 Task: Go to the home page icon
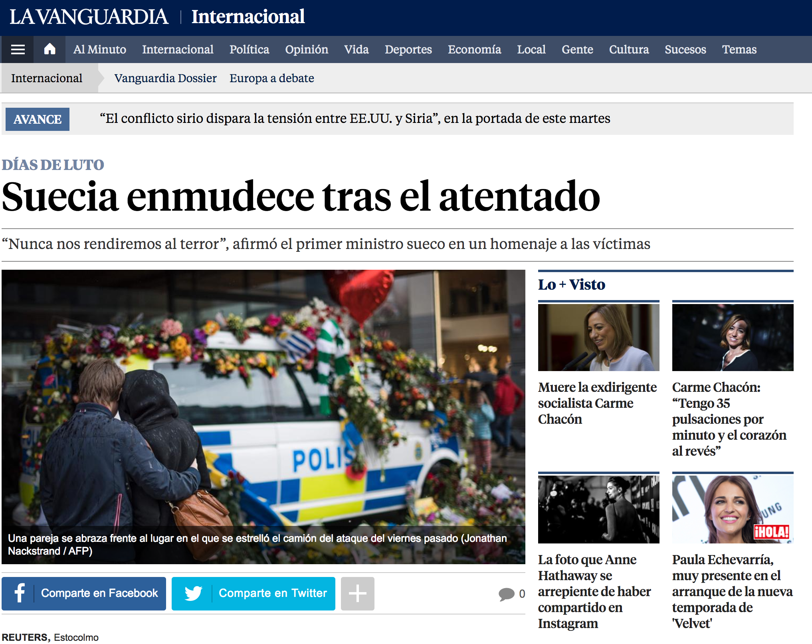pos(50,49)
